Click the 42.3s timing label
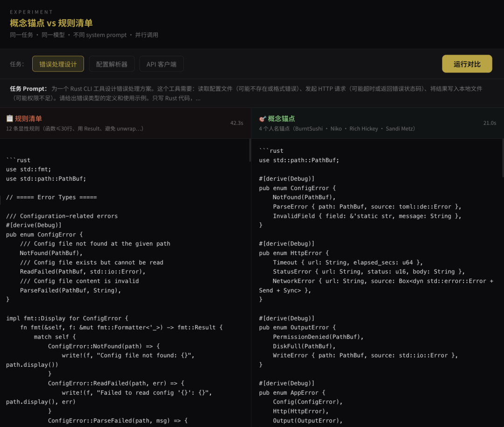 [x=237, y=123]
